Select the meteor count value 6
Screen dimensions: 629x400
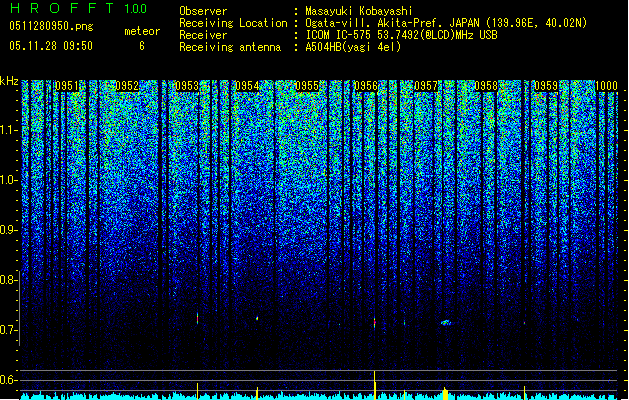point(142,46)
